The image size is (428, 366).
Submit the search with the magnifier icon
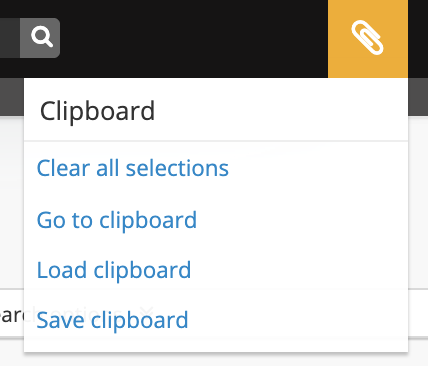point(42,37)
